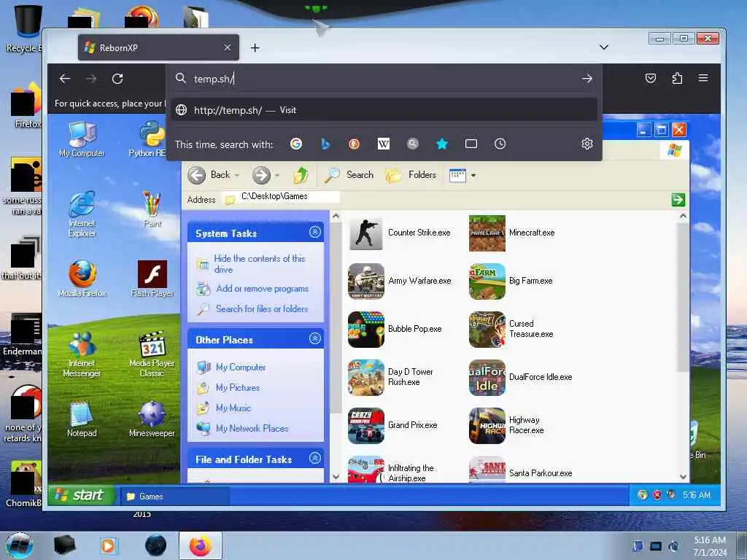Visit http://temp.sh/ suggestion row
The image size is (747, 560).
(x=384, y=110)
